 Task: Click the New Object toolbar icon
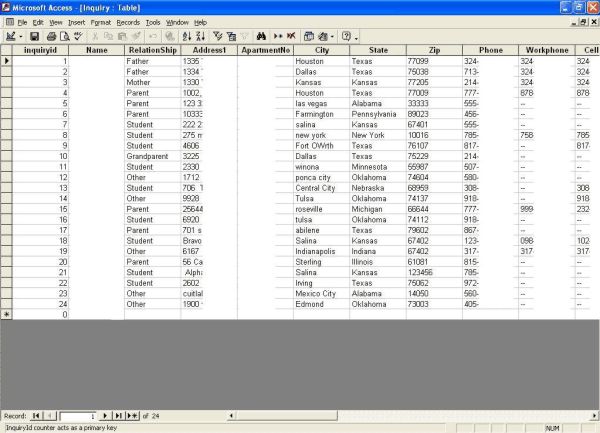pos(323,36)
